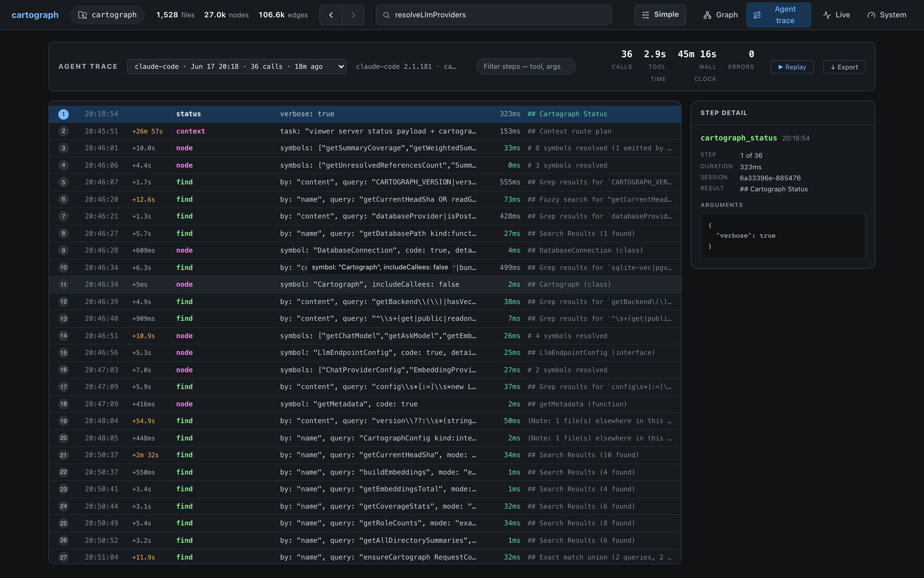Select the getCoverageStats find row
Viewport: 924px width, 578px height.
pos(365,506)
